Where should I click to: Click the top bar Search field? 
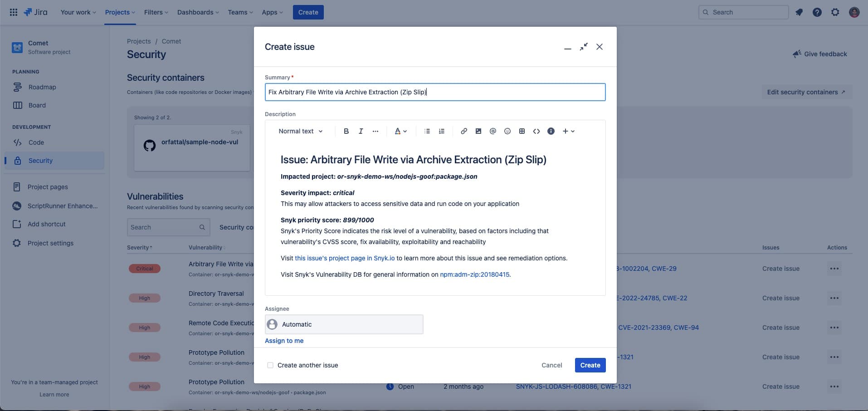tap(743, 12)
